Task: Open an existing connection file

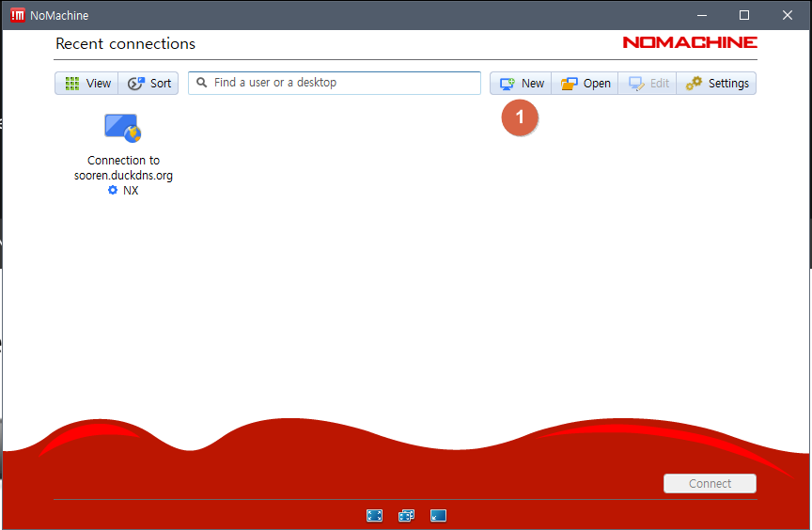Action: tap(586, 84)
